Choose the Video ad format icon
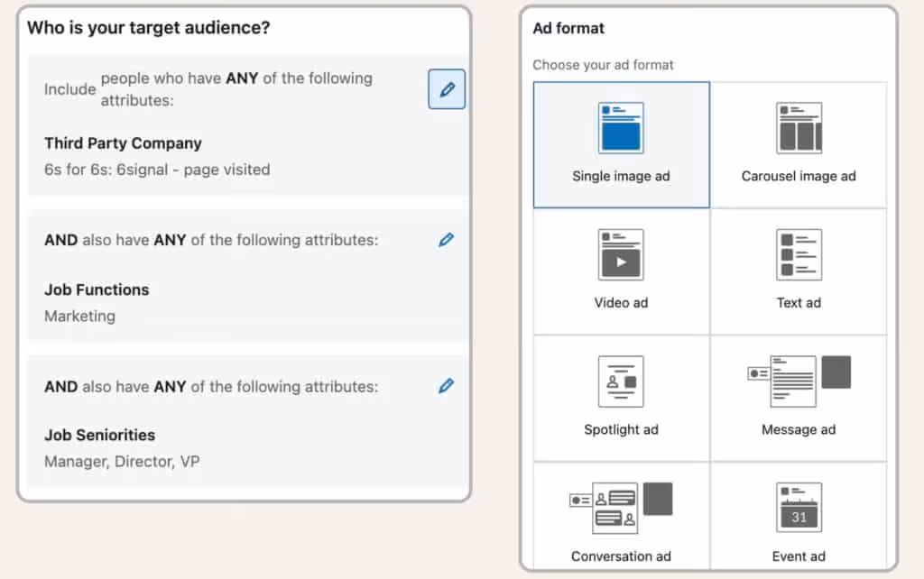The width and height of the screenshot is (924, 579). coord(621,254)
